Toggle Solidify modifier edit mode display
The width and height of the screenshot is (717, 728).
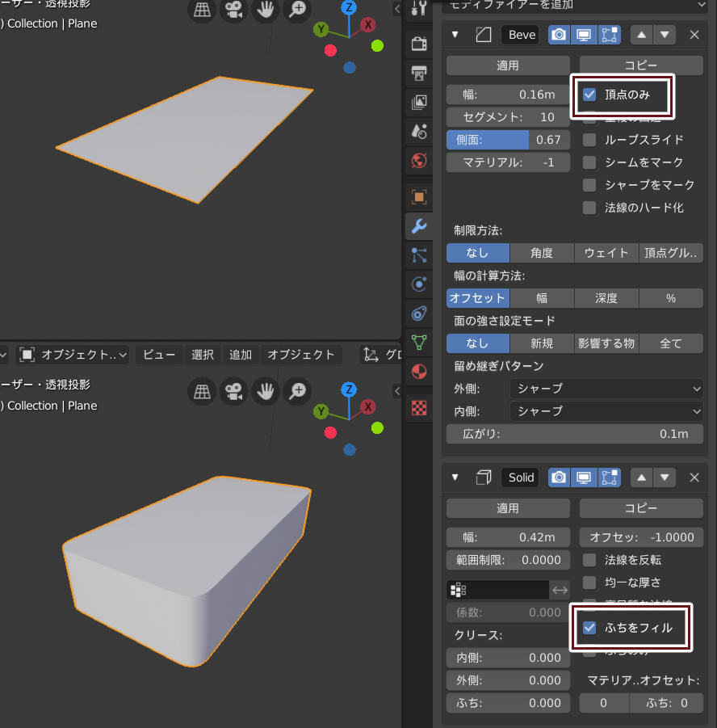pos(609,478)
